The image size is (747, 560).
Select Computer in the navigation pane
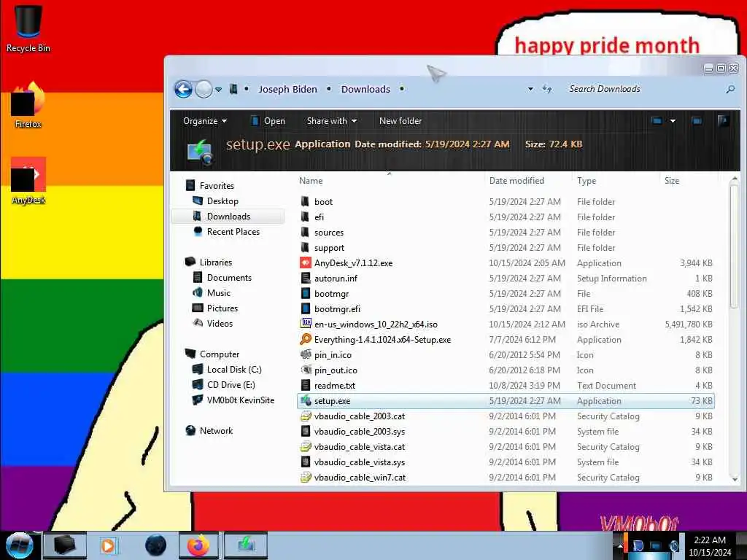pos(219,354)
